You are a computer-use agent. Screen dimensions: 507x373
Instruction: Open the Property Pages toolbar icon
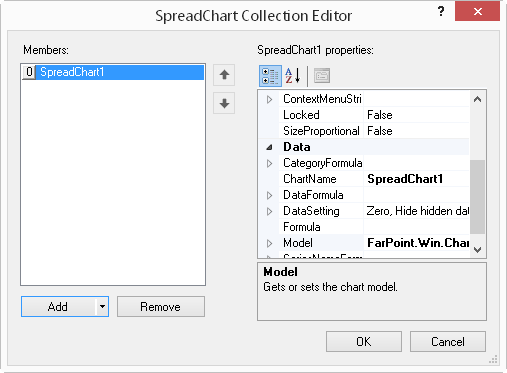pos(322,76)
